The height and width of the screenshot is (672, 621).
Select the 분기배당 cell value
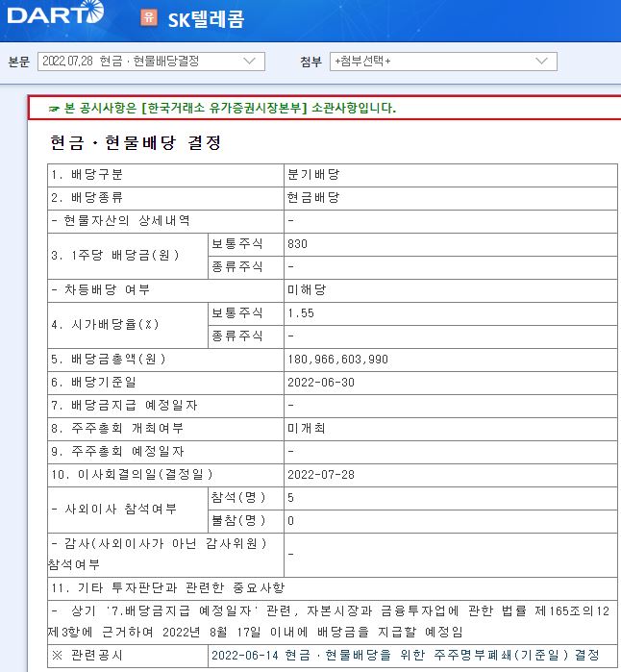click(313, 175)
